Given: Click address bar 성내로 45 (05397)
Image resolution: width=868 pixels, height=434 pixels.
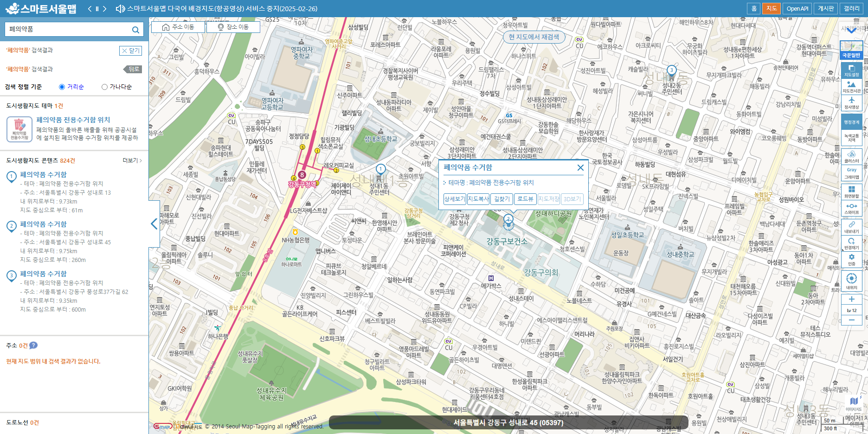Looking at the screenshot, I should 508,422.
